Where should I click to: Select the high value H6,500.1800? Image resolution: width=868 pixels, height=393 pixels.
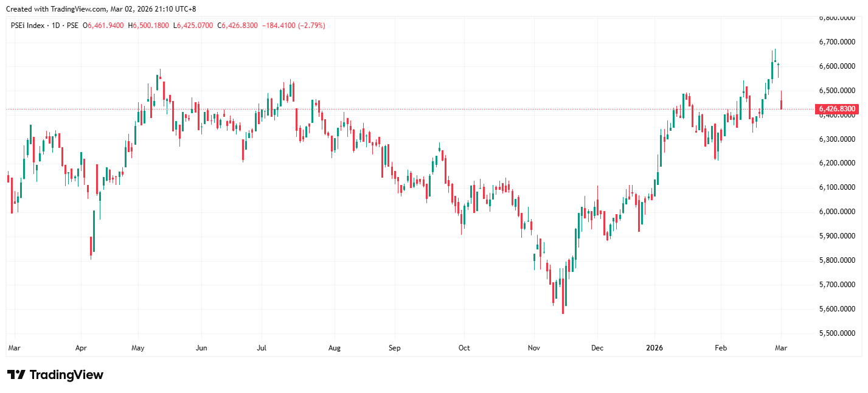(148, 26)
